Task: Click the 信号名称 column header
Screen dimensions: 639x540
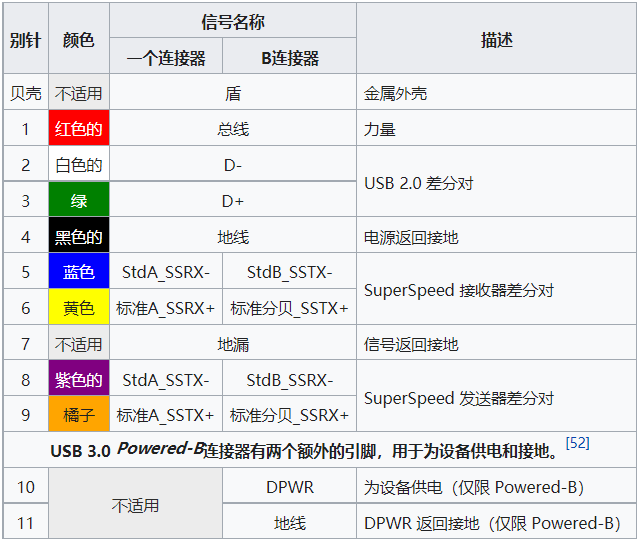Action: click(233, 21)
